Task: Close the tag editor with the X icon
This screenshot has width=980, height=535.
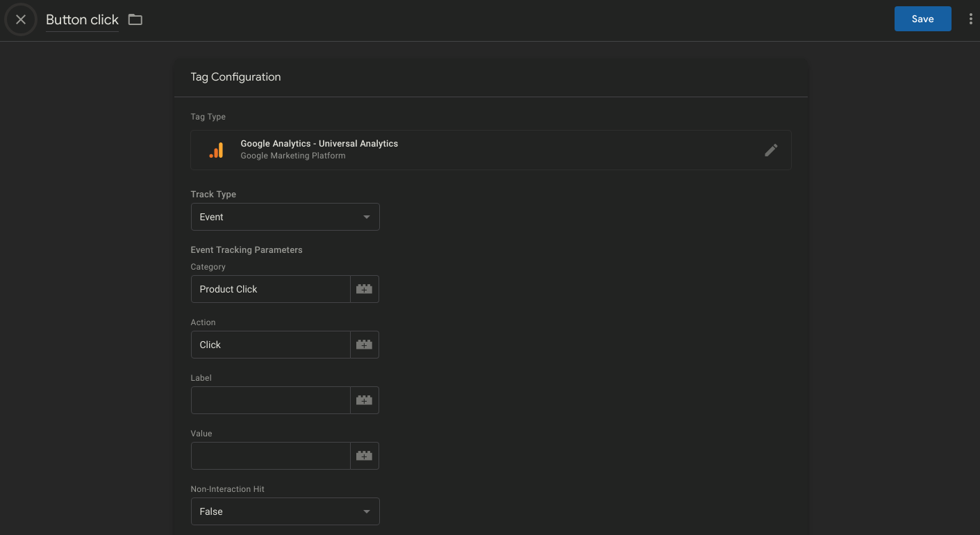Action: tap(21, 19)
